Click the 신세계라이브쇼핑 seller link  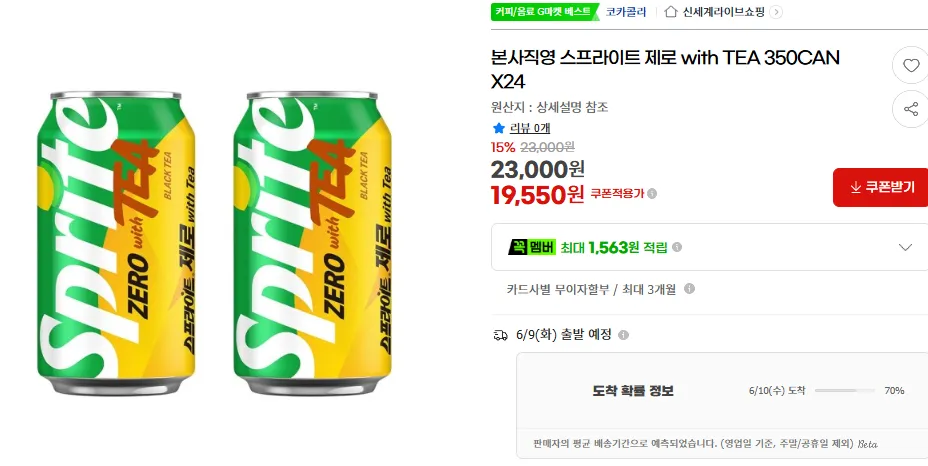[x=724, y=12]
